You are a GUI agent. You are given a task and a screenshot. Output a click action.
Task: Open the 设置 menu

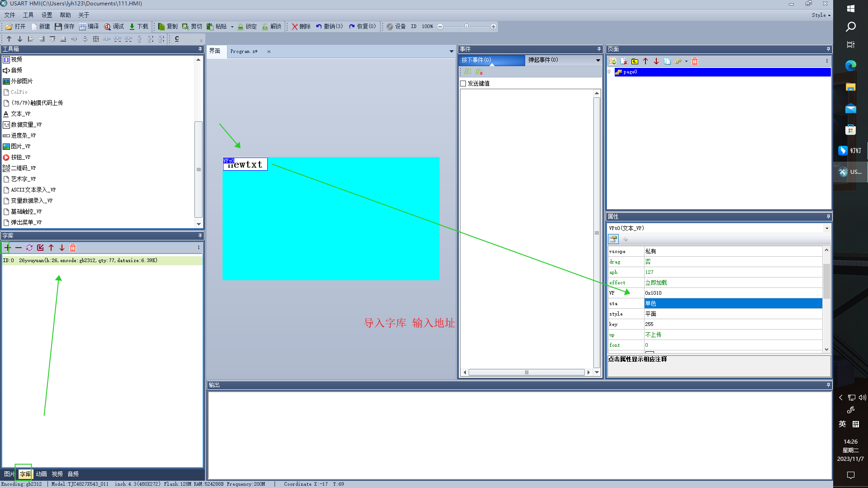click(x=47, y=15)
